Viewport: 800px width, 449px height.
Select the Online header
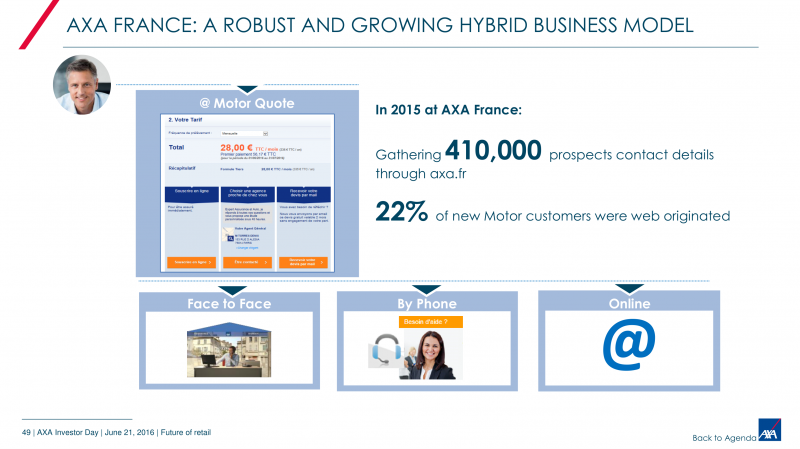click(628, 303)
